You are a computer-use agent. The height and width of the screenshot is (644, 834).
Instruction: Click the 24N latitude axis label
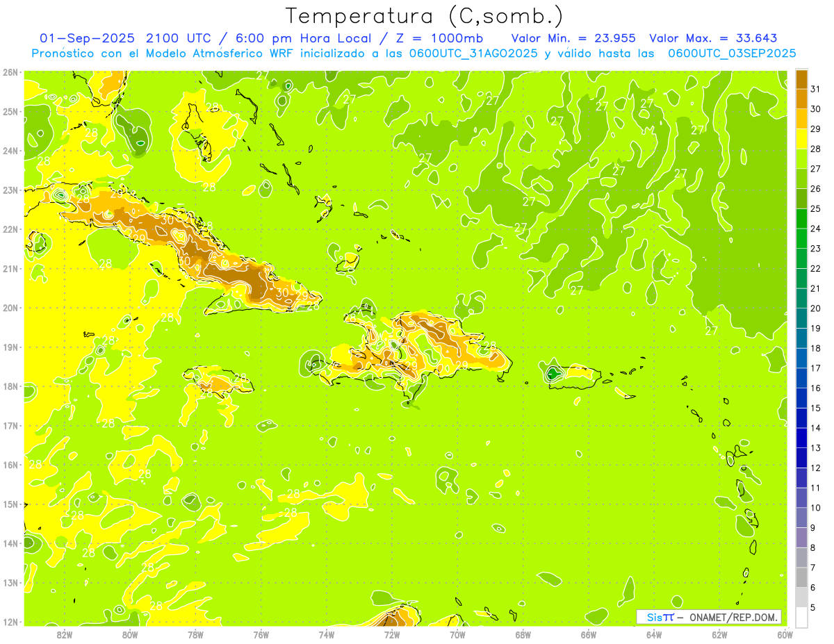(x=10, y=151)
